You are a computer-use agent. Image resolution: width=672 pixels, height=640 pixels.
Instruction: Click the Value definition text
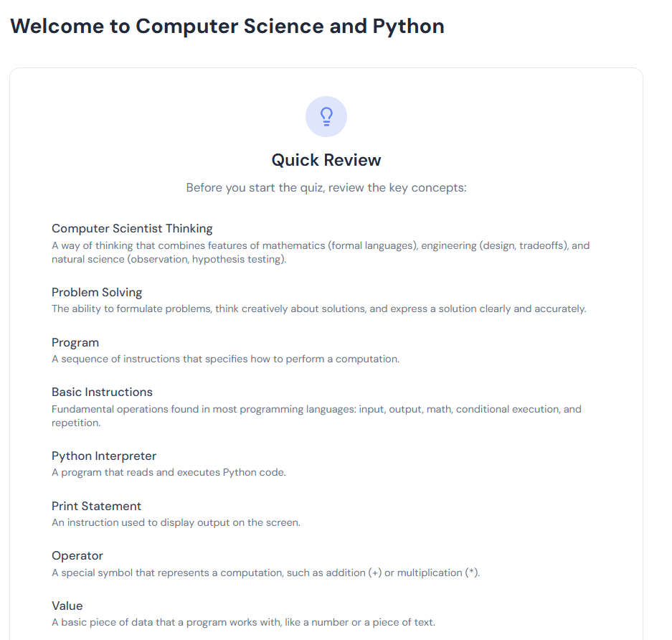click(x=243, y=623)
